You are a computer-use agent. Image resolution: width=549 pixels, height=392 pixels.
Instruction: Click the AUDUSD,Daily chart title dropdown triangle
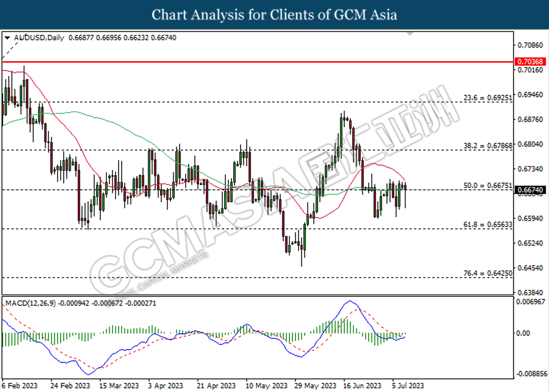click(7, 38)
